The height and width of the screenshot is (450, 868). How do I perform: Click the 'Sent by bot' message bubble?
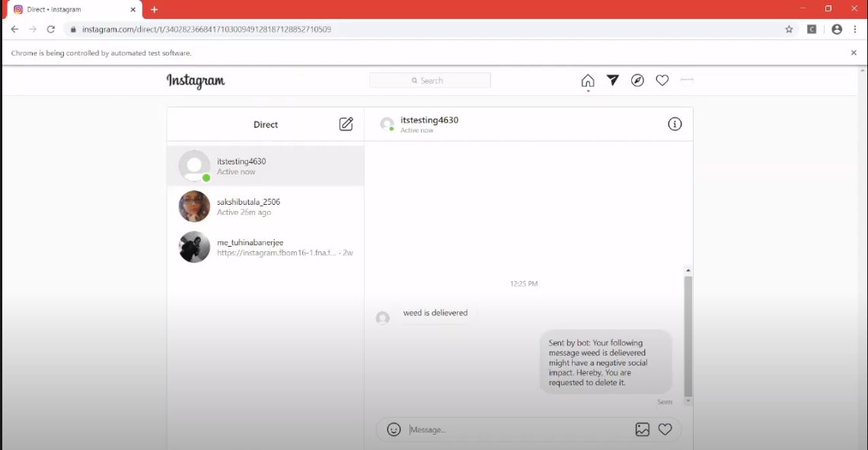[605, 362]
